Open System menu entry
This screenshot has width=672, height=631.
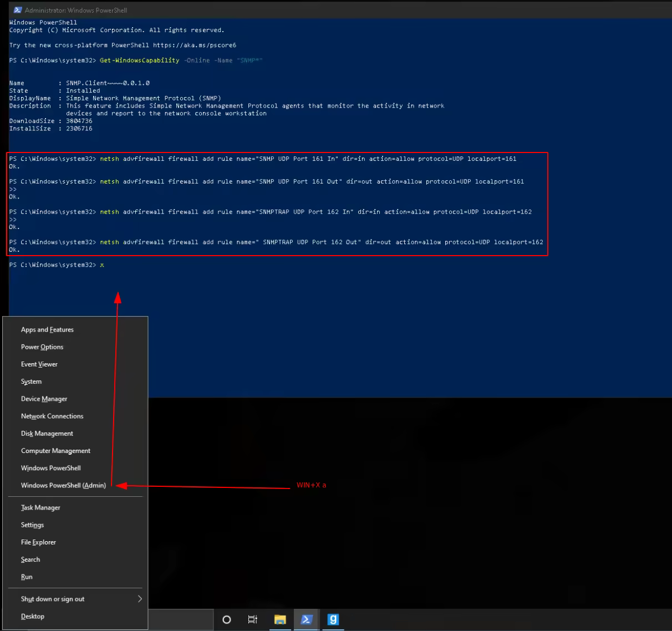(75, 381)
